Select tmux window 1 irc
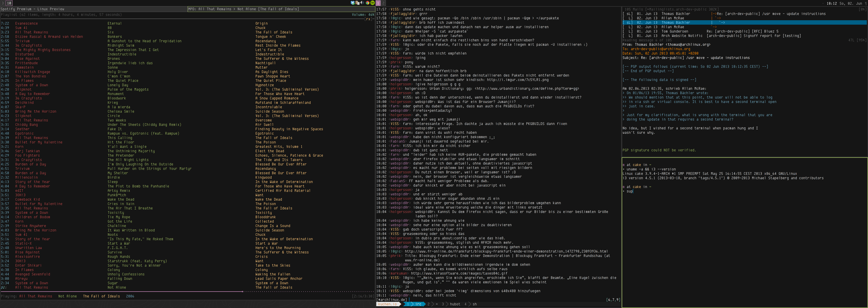This screenshot has width=868, height=308. (414, 304)
